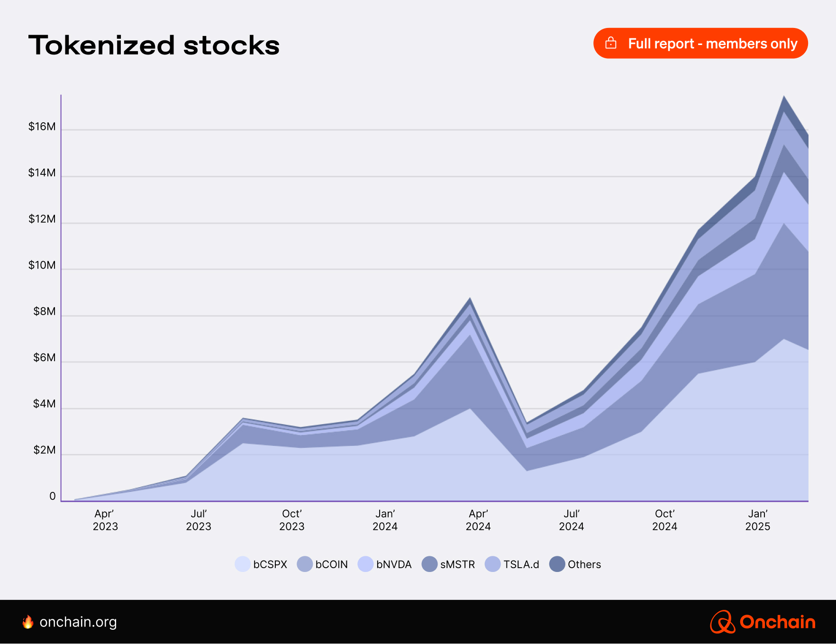Toggle the bCSPX legend swatch
Screen dimensions: 836x644
click(243, 564)
